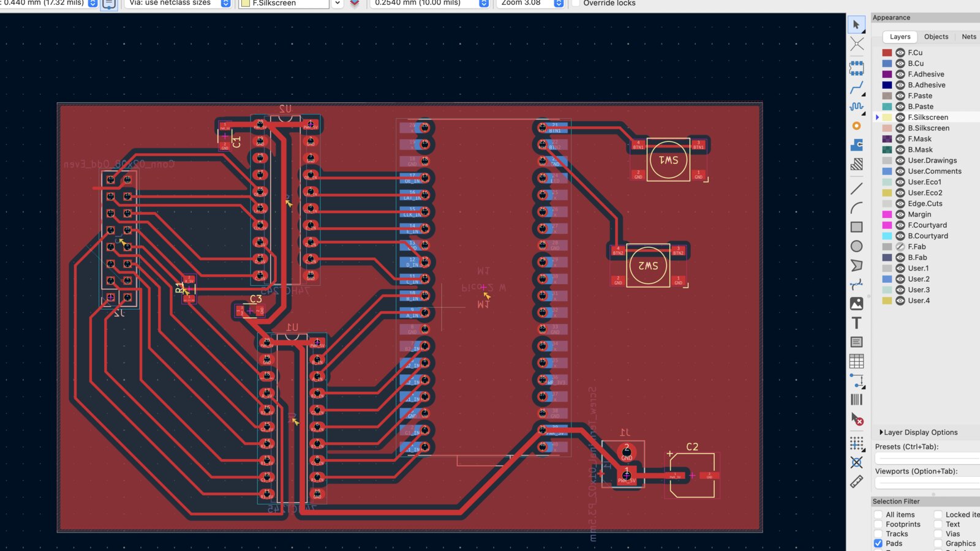Select the draw polygon tool
The height and width of the screenshot is (551, 980).
(856, 266)
